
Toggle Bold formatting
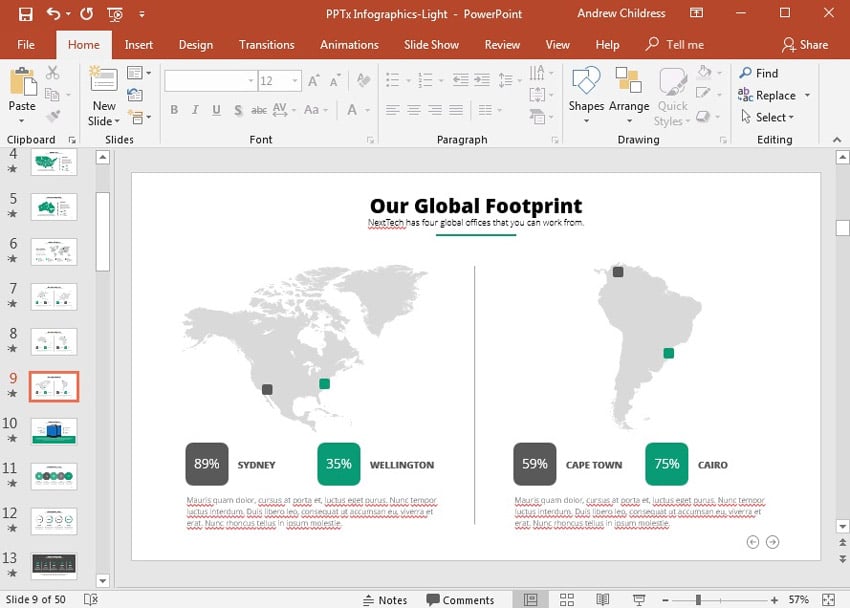pyautogui.click(x=174, y=110)
